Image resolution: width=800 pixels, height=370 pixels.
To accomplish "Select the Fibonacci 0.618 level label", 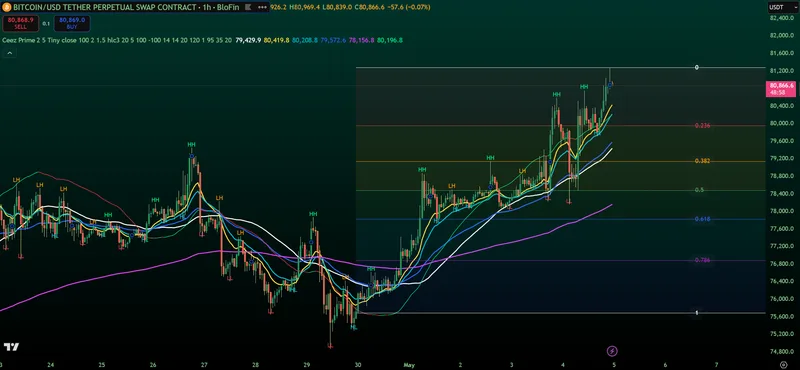I will [x=703, y=219].
